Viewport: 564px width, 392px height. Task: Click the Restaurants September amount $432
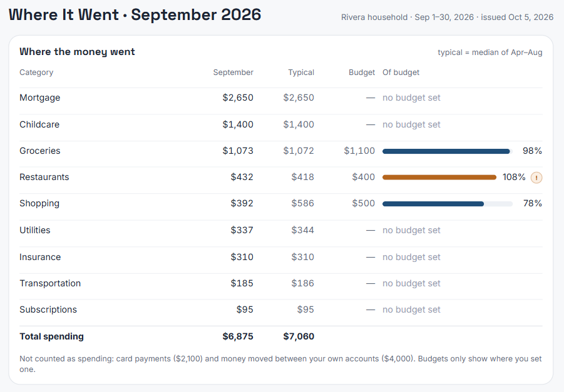click(242, 177)
